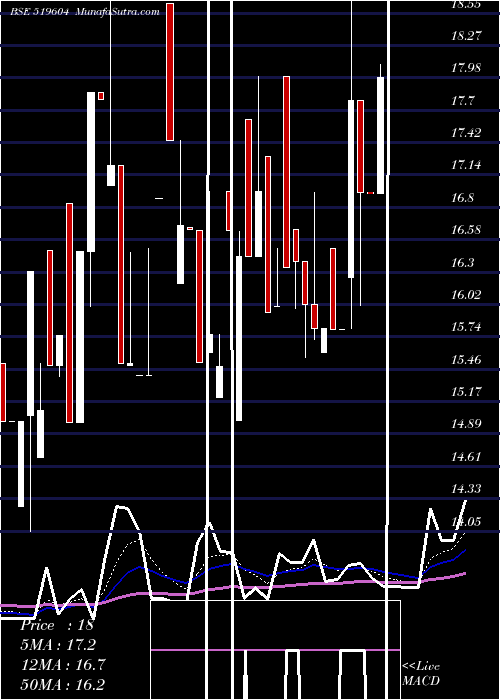
Task: Select the 17.14 price axis label
Action: 466,166
